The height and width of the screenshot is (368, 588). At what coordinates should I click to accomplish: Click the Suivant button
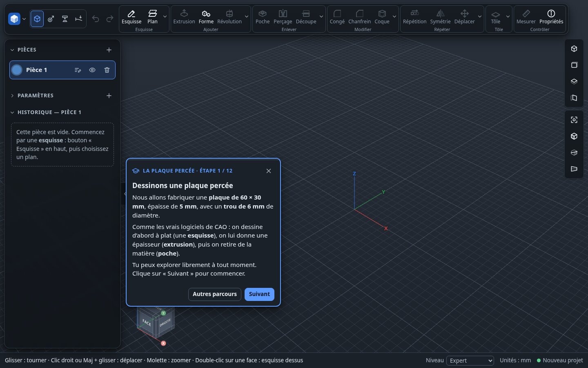pos(259,294)
